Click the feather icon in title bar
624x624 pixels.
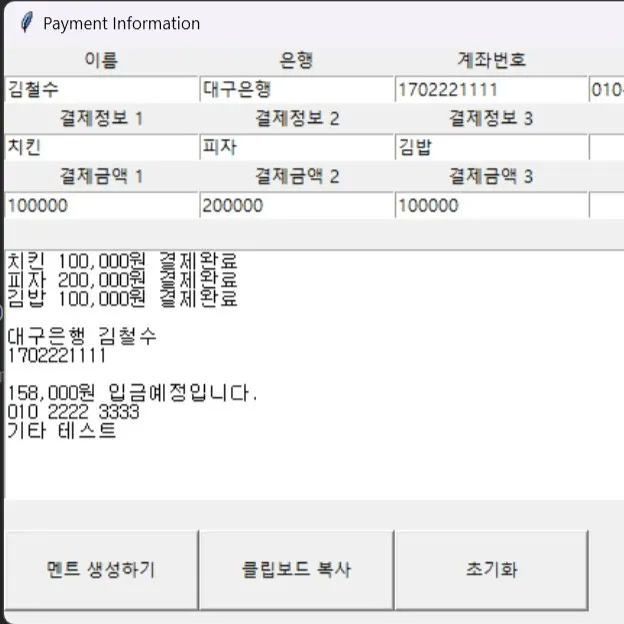[26, 22]
